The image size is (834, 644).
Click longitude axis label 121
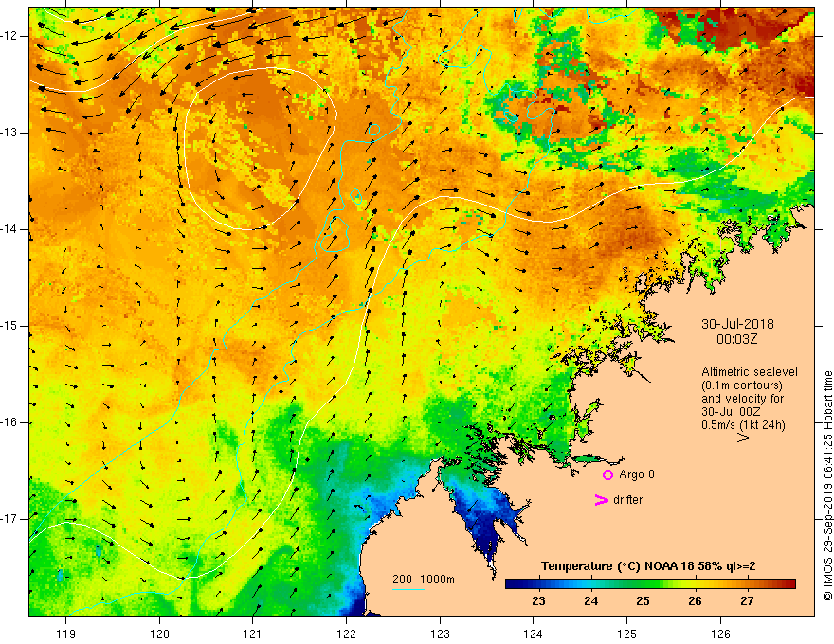253,634
